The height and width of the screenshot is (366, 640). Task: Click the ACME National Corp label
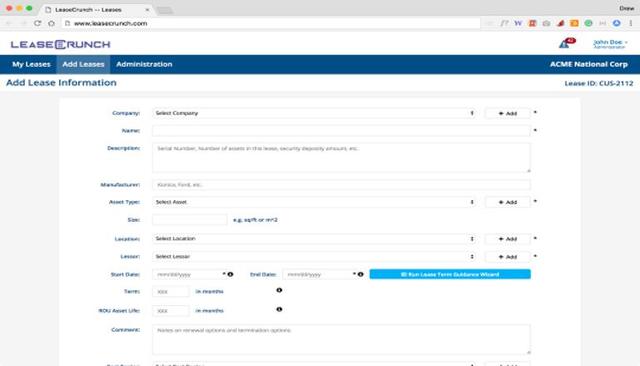(x=589, y=64)
